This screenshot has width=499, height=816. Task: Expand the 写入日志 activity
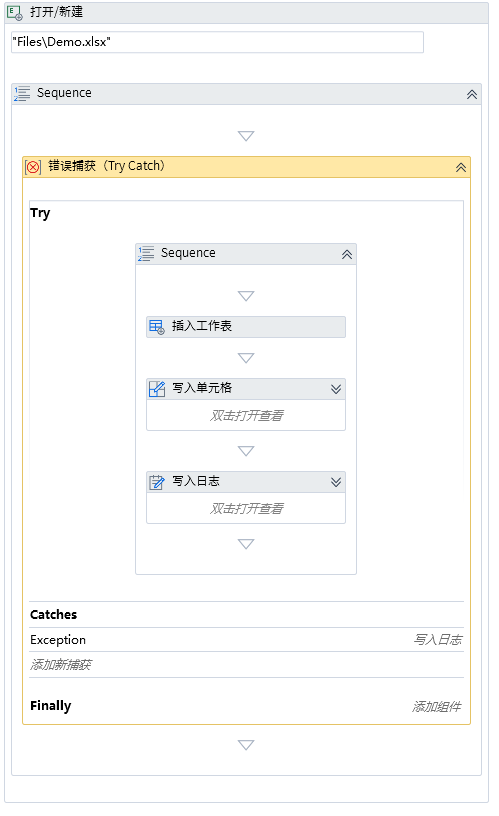pyautogui.click(x=336, y=482)
